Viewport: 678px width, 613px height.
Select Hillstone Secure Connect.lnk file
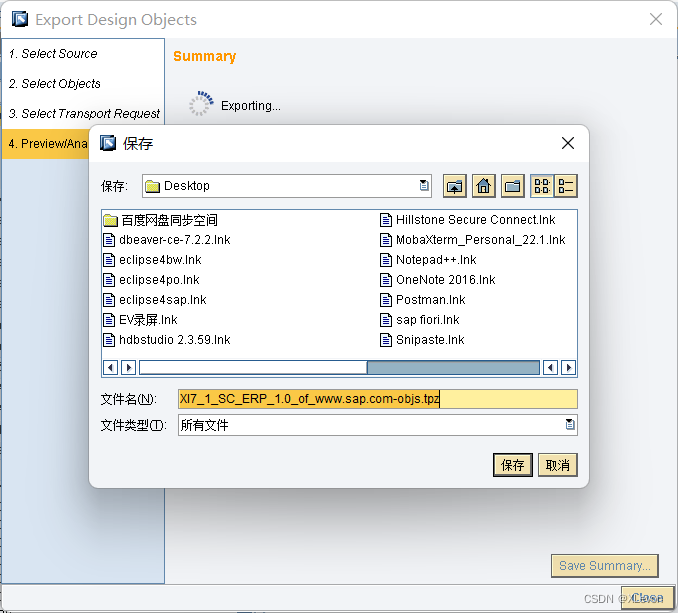(467, 220)
